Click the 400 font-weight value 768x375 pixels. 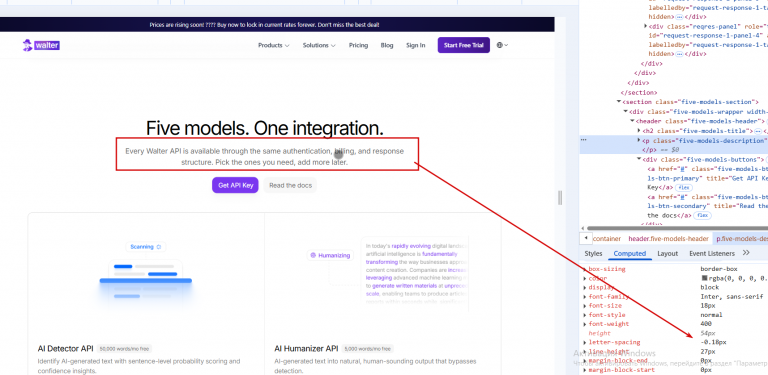pyautogui.click(x=706, y=324)
